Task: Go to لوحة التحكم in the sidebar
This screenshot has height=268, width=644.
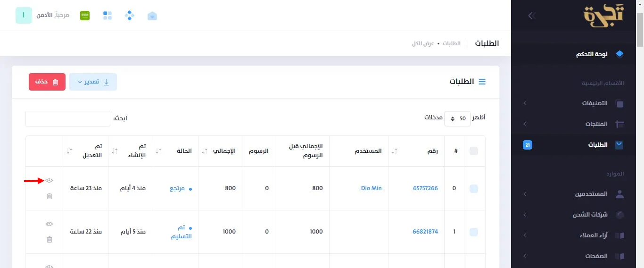Action: pos(592,54)
